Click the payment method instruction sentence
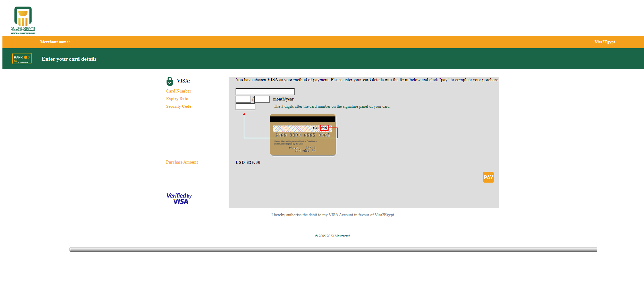Screen dimensions: 644x289 click(367, 80)
